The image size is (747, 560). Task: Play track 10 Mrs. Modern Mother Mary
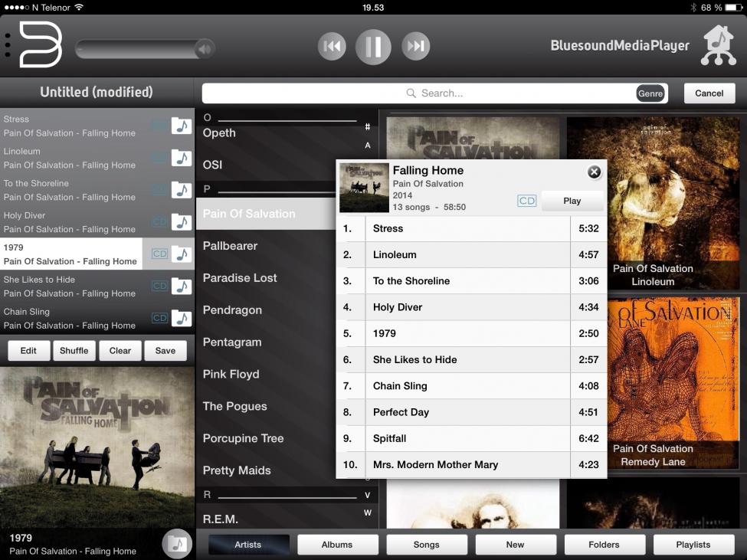click(x=471, y=465)
